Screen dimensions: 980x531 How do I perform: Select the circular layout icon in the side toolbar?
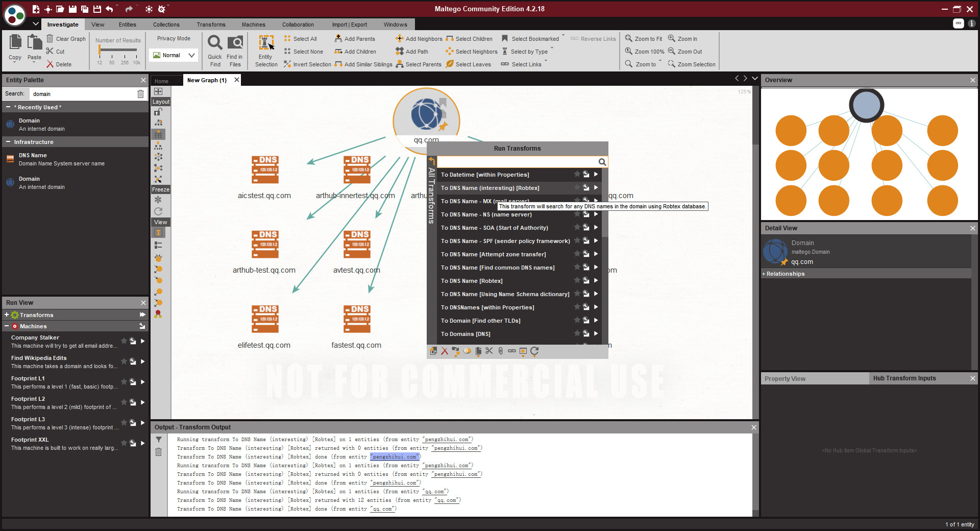pos(158,157)
